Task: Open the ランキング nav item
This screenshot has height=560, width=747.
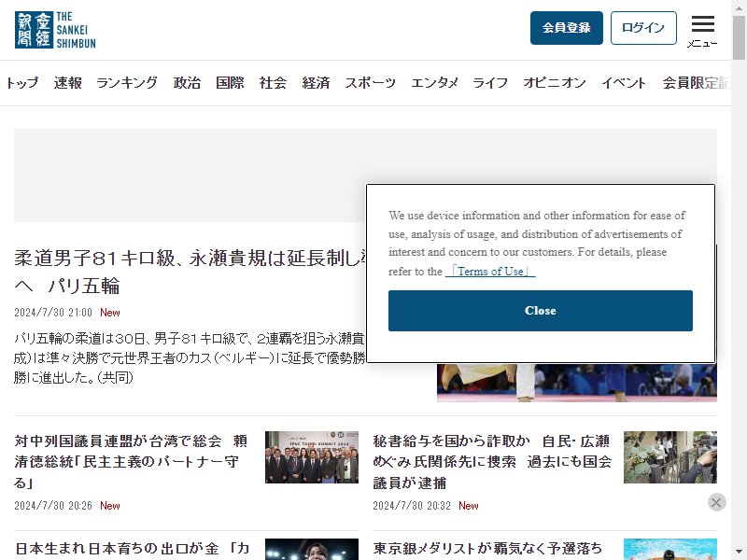Action: [127, 83]
